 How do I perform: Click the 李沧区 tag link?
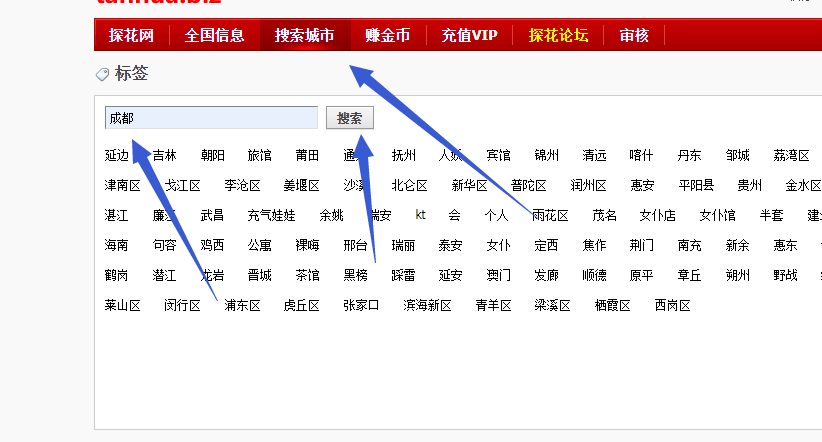(242, 185)
